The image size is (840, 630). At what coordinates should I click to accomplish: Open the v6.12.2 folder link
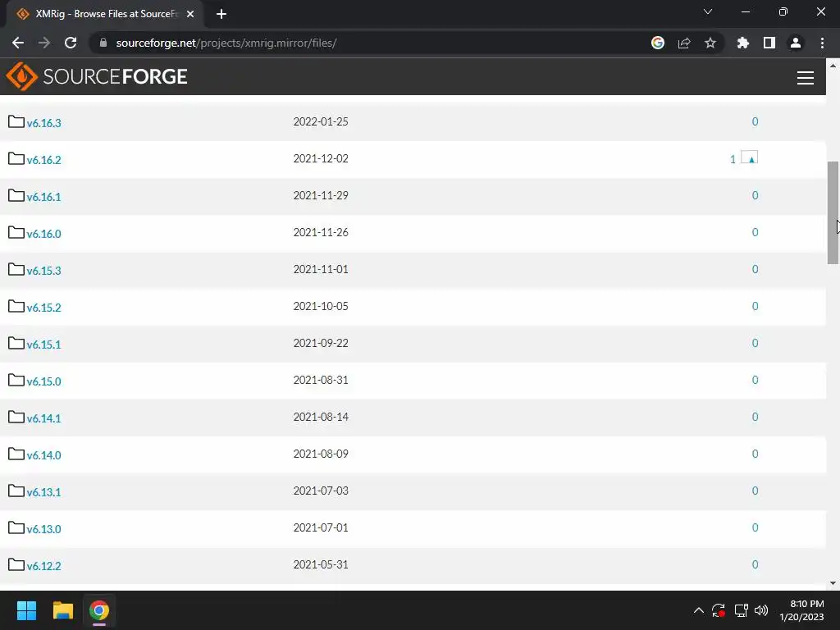(x=44, y=566)
